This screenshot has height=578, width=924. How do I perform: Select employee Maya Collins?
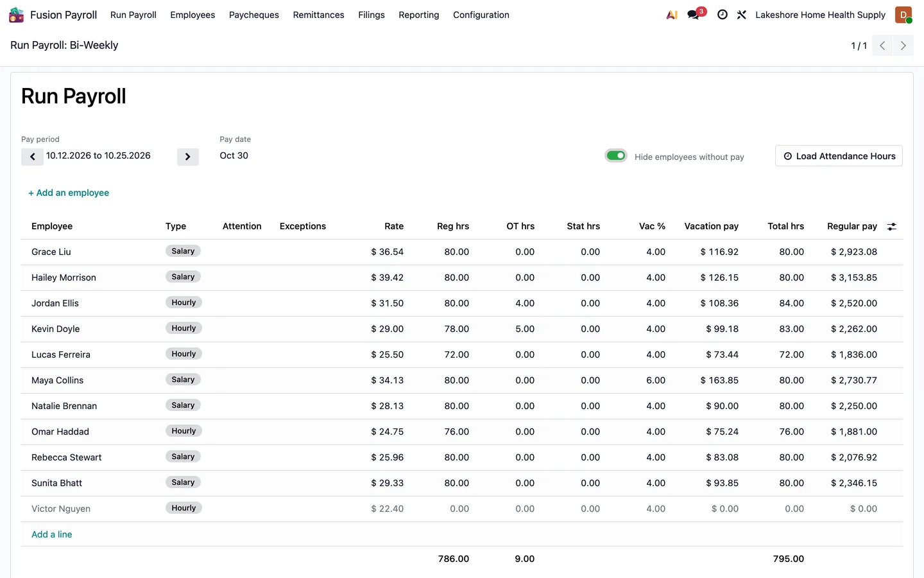(58, 380)
